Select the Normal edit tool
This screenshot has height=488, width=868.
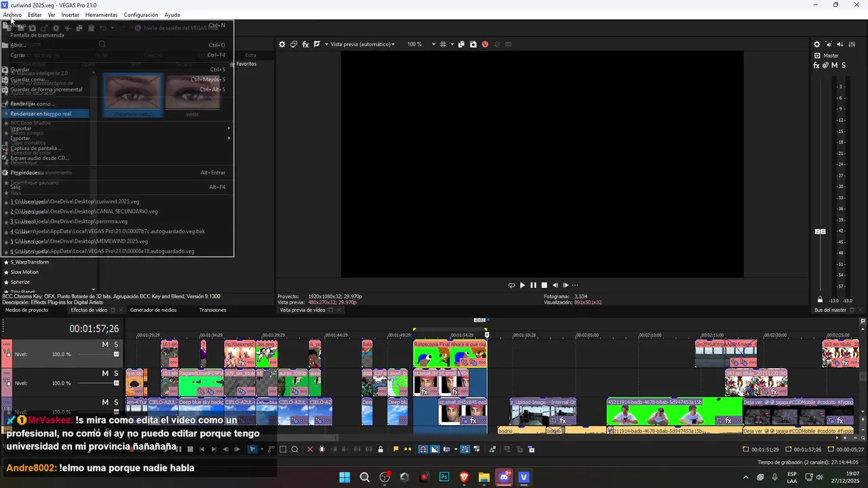click(252, 449)
